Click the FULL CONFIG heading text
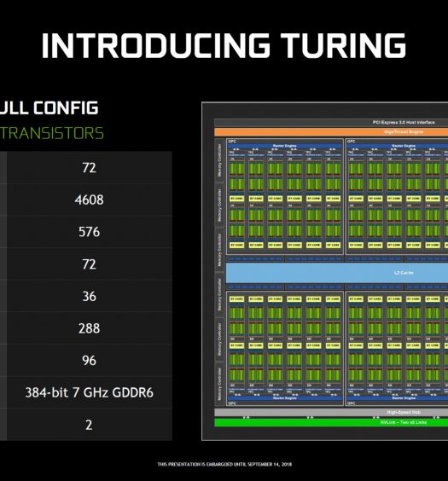This screenshot has height=481, width=448. 49,108
